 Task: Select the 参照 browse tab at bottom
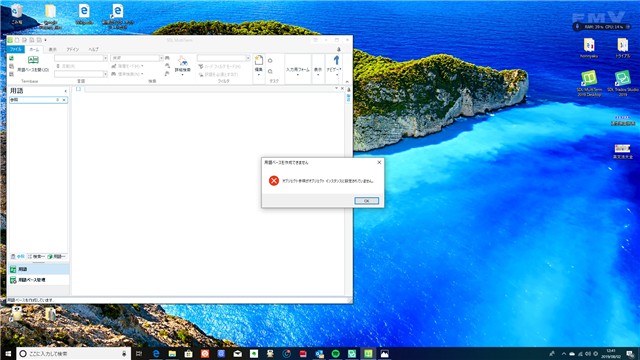(18, 256)
